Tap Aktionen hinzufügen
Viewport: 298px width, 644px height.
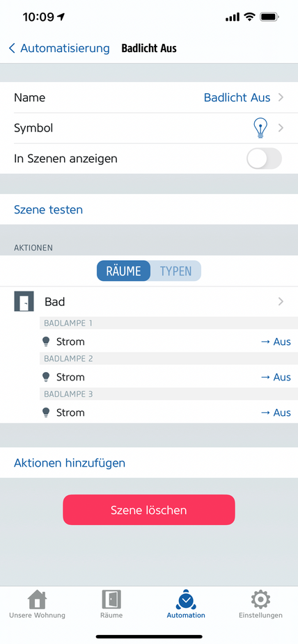click(70, 463)
